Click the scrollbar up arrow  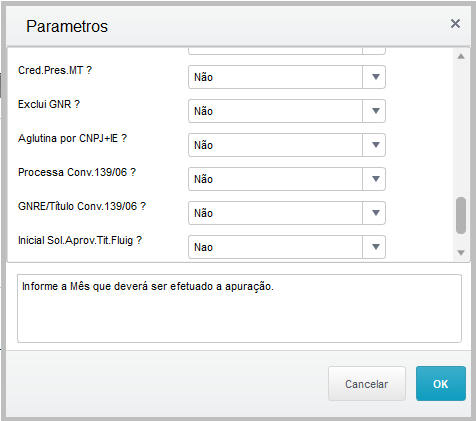(461, 56)
